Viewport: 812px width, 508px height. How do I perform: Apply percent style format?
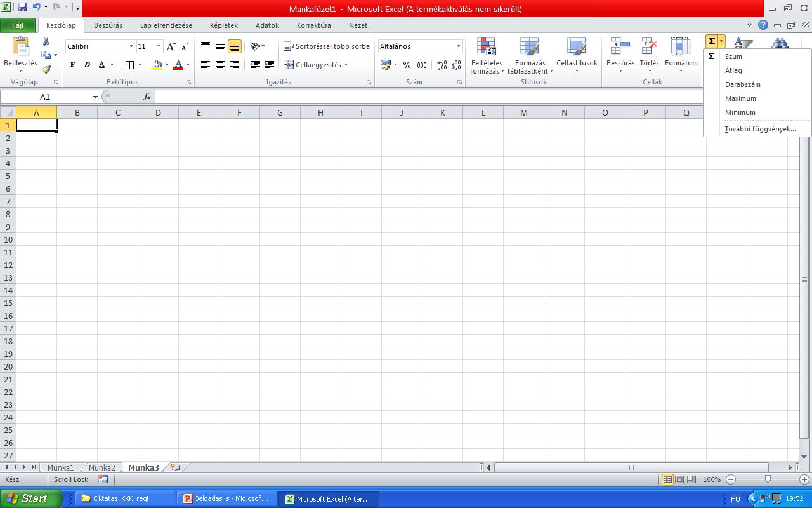tap(407, 65)
